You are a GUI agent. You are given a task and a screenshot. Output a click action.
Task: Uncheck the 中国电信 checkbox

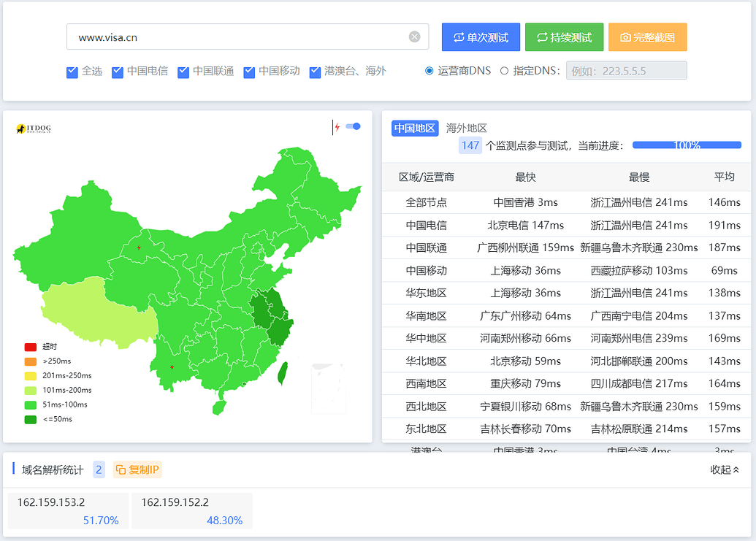[x=118, y=72]
